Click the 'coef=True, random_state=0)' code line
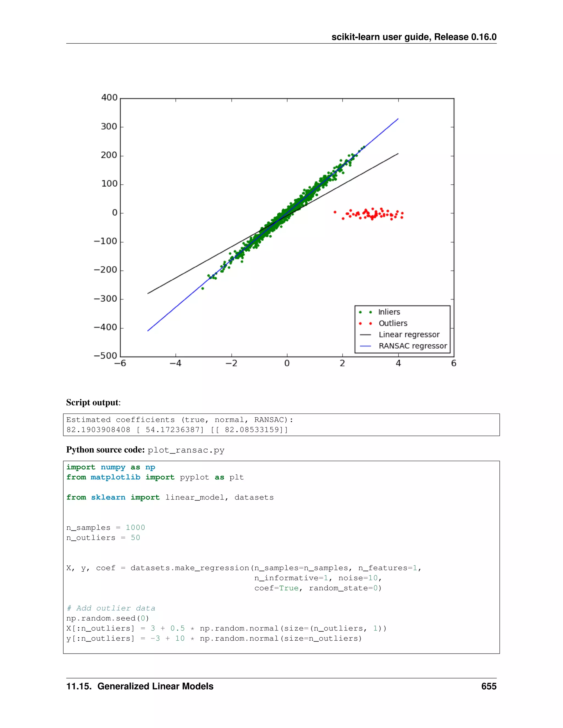563x728 pixels. tap(318, 588)
